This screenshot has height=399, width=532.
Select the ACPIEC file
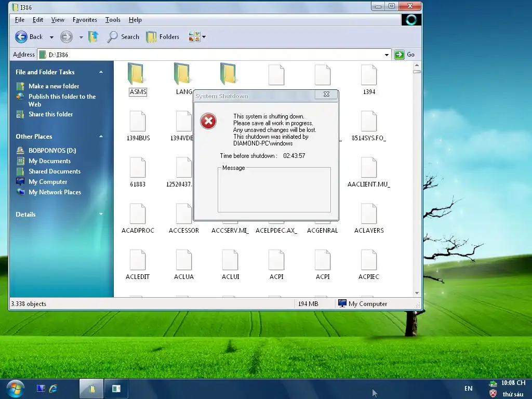369,264
